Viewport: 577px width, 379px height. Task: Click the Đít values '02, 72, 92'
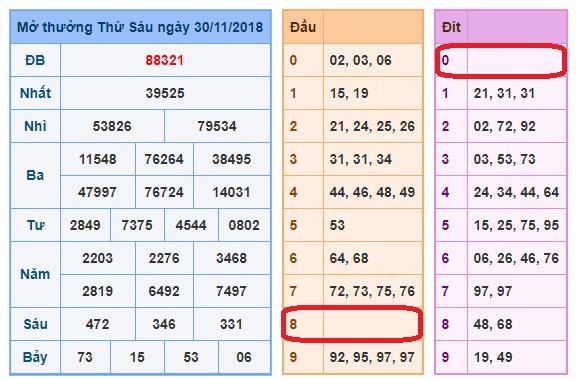tap(505, 126)
